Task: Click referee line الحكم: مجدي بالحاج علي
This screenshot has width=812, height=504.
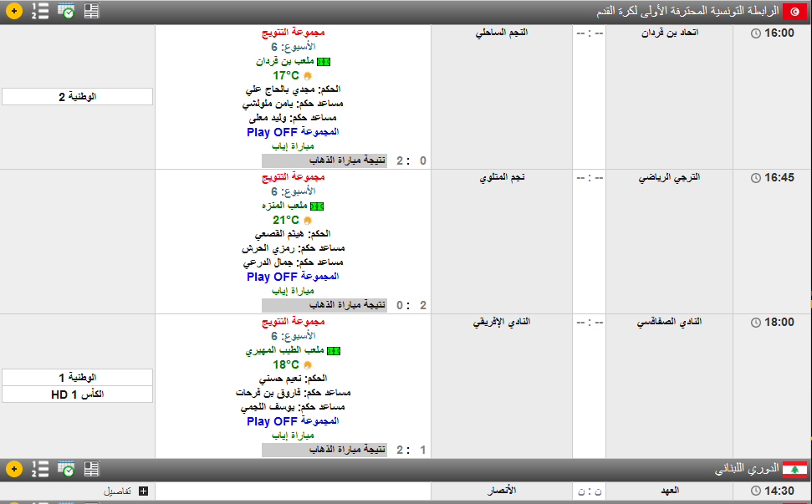Action: [293, 89]
